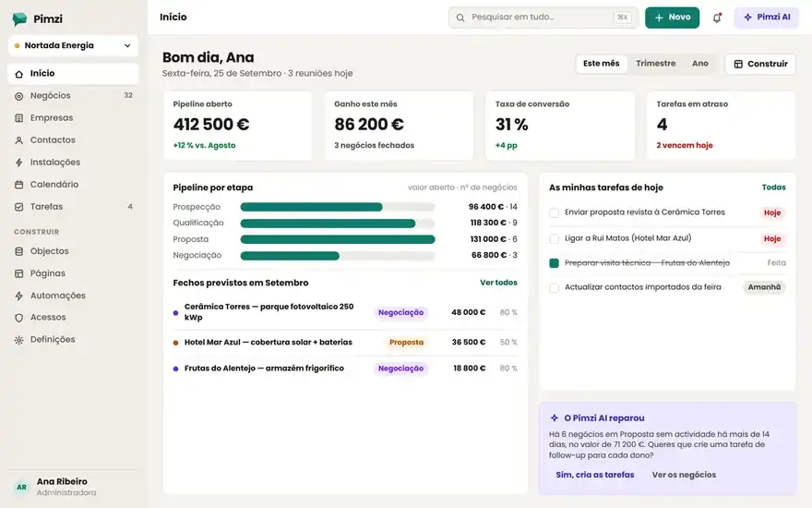Open the Ganho este mês card
812x508 pixels.
pyautogui.click(x=399, y=126)
